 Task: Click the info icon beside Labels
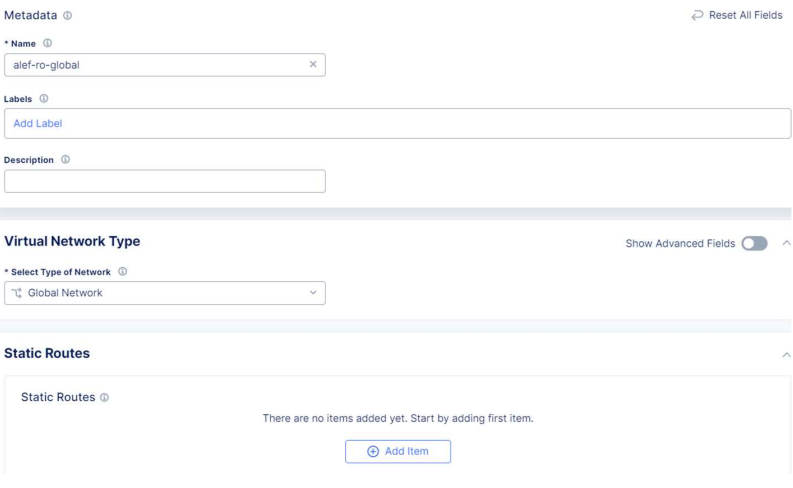click(x=44, y=99)
